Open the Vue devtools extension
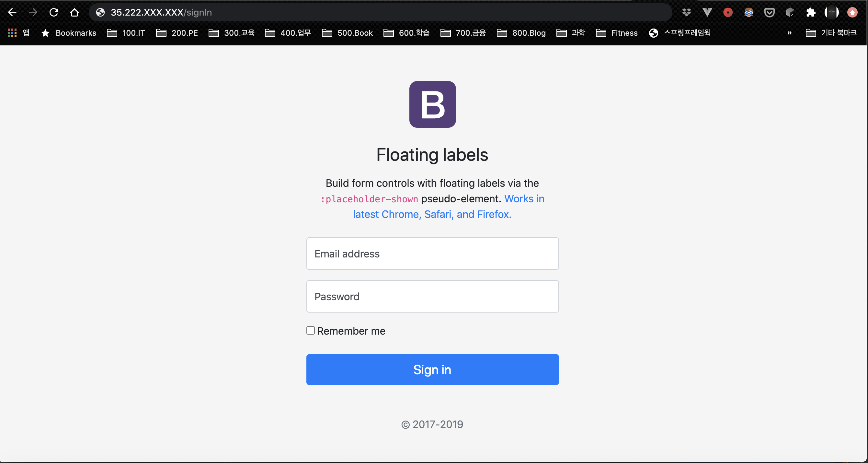 click(x=707, y=12)
